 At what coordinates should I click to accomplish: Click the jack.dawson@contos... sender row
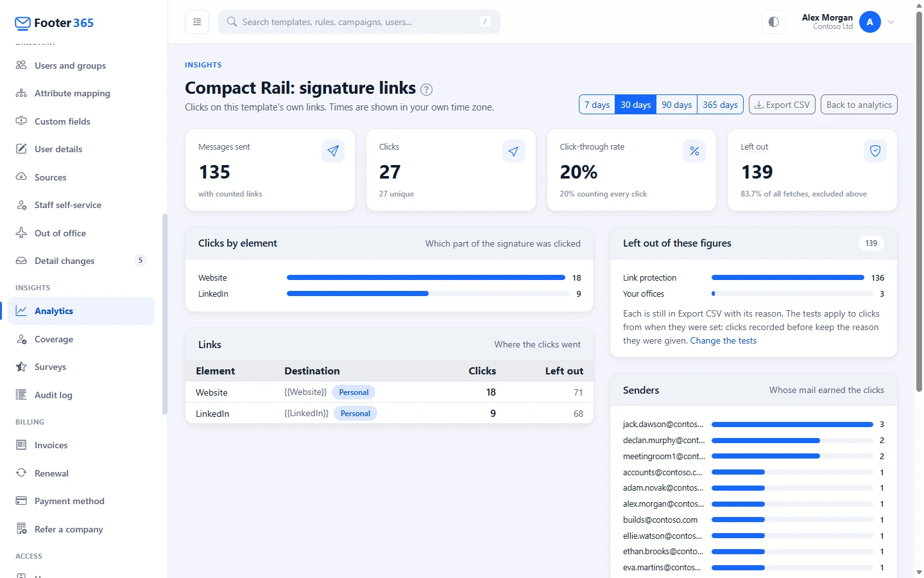click(x=753, y=425)
